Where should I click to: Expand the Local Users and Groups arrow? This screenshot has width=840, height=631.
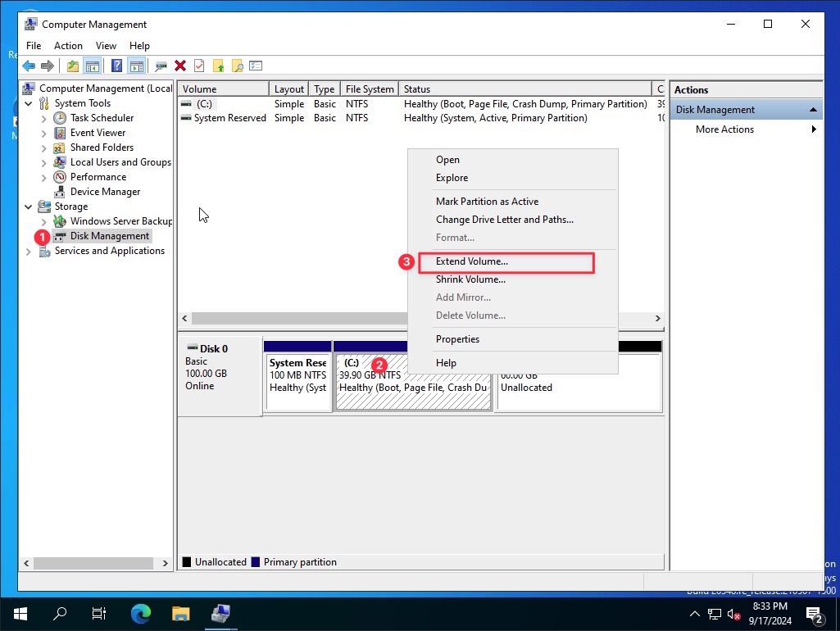coord(44,162)
